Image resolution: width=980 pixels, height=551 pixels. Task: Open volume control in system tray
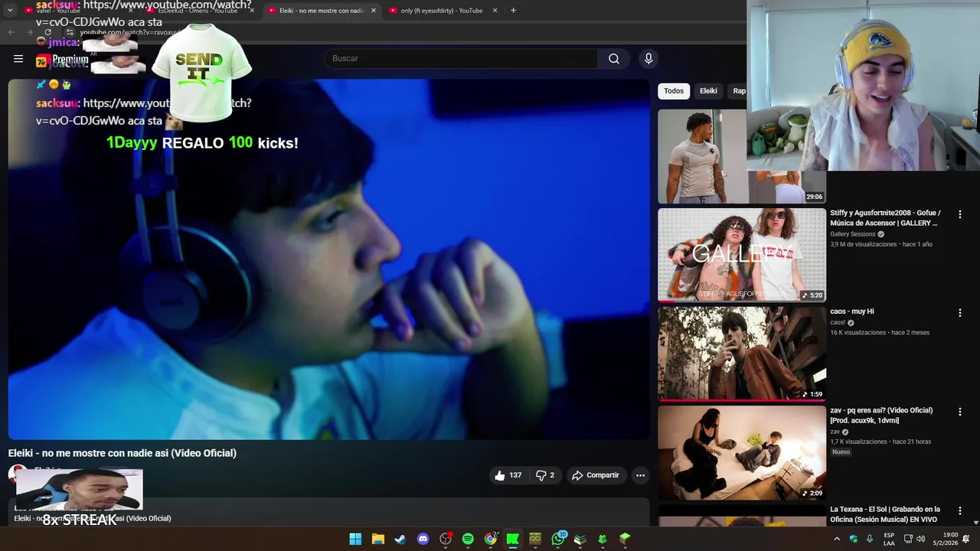click(920, 539)
